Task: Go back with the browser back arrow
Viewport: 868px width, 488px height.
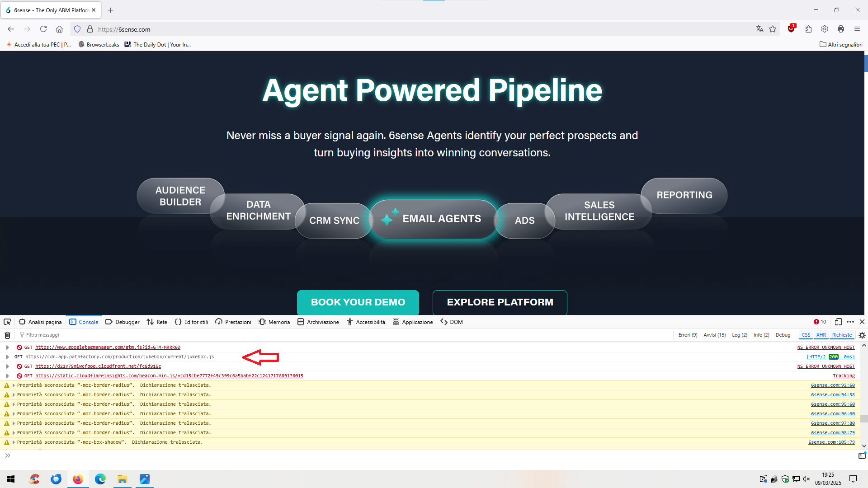Action: pos(11,29)
